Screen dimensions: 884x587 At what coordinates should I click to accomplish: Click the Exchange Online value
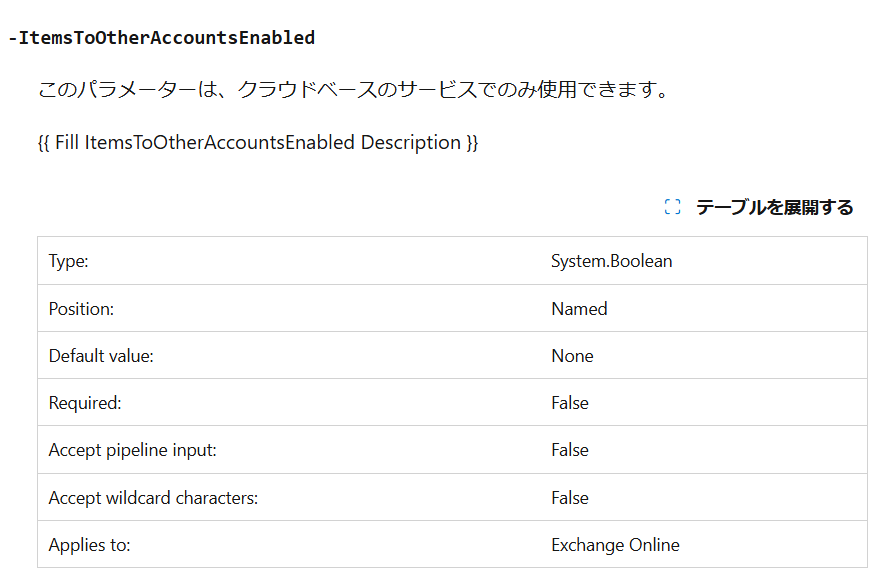(616, 545)
